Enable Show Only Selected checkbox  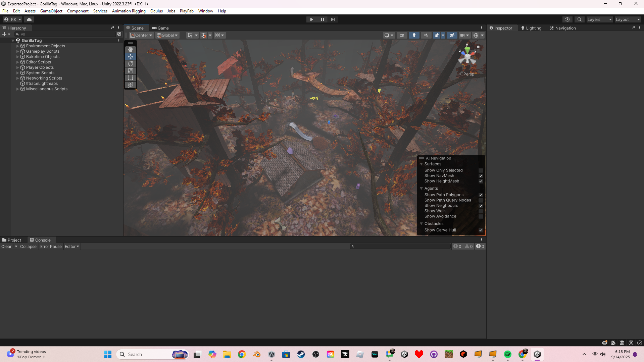[481, 170]
